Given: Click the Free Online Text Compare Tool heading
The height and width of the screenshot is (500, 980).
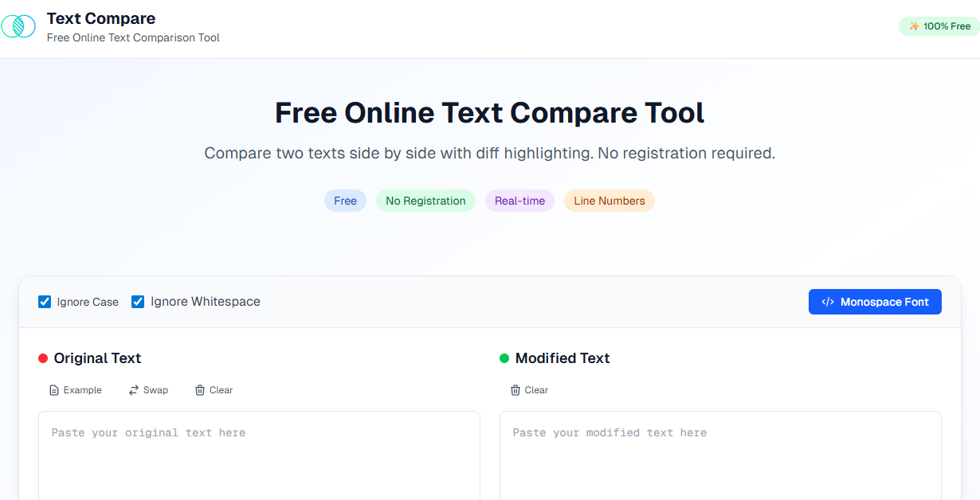Looking at the screenshot, I should [x=490, y=112].
